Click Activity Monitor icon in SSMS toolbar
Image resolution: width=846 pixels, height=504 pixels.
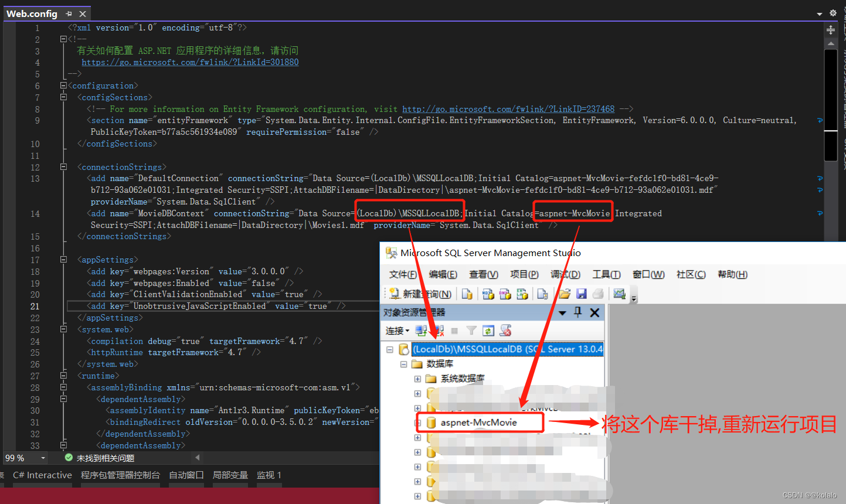[x=620, y=294]
